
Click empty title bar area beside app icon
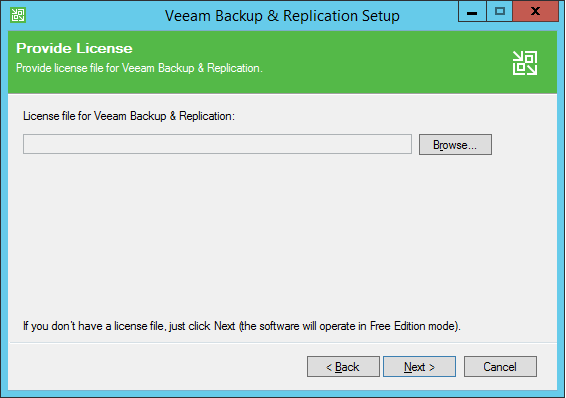pyautogui.click(x=90, y=15)
